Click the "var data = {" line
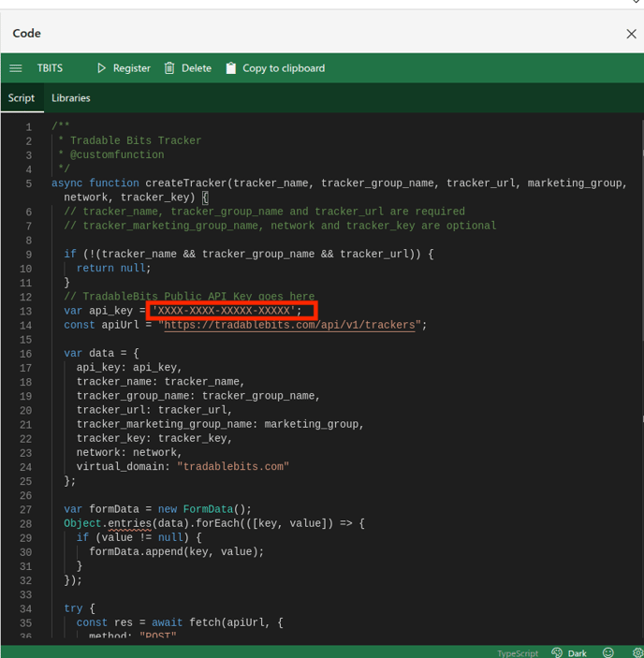 coord(101,353)
